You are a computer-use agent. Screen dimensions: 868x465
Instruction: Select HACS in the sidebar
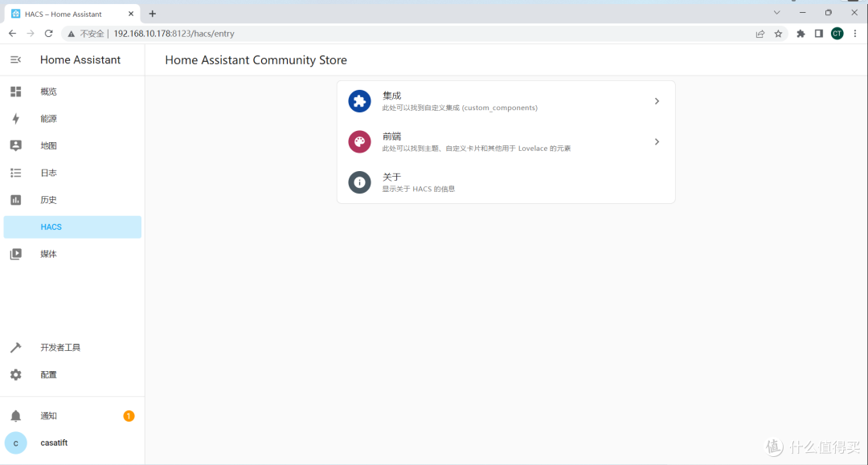coord(72,227)
